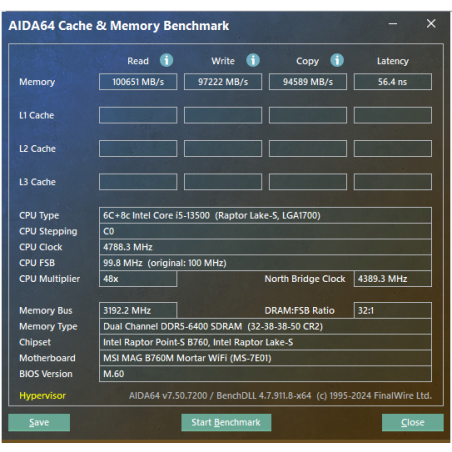Screen dimensions: 452x452
Task: Click the CPU Type field showing i5-13500
Action: pos(265,215)
